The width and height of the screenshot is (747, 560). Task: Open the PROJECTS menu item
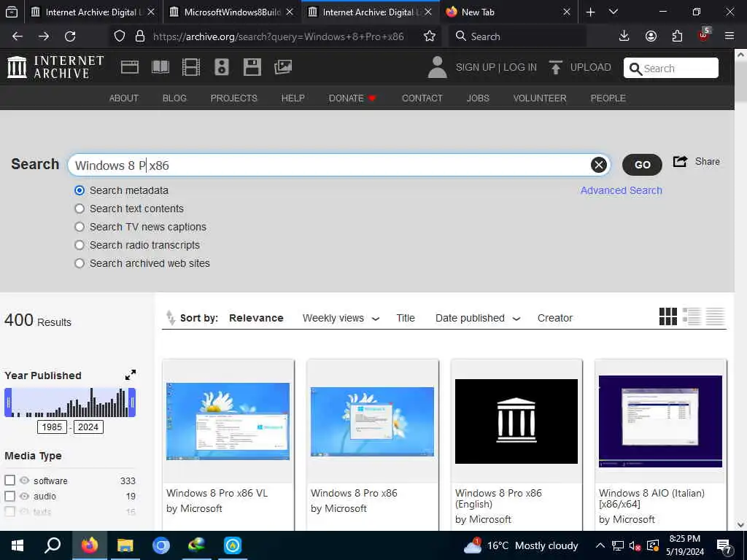(234, 98)
